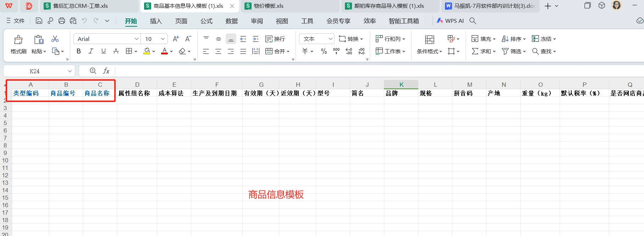Open the 文本 number format dropdown

[317, 39]
